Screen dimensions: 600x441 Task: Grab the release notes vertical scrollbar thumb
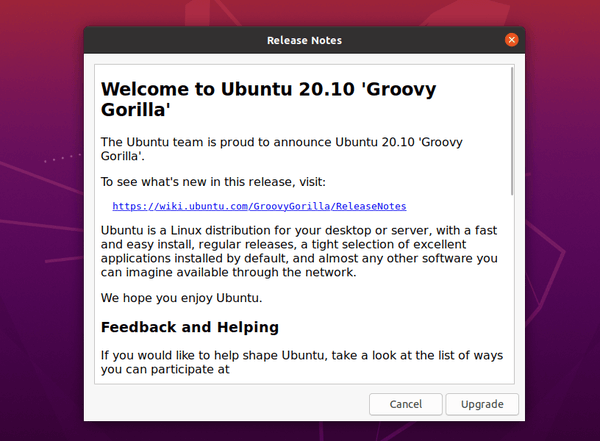[512, 131]
